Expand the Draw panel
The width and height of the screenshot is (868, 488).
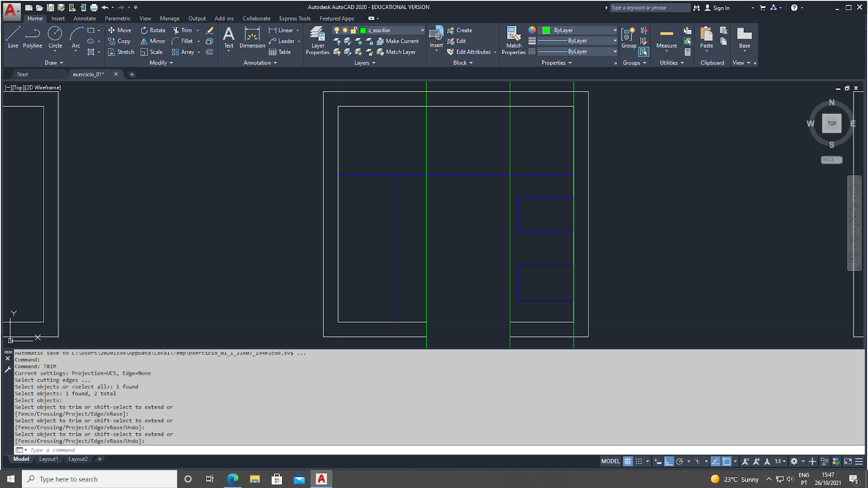[54, 63]
